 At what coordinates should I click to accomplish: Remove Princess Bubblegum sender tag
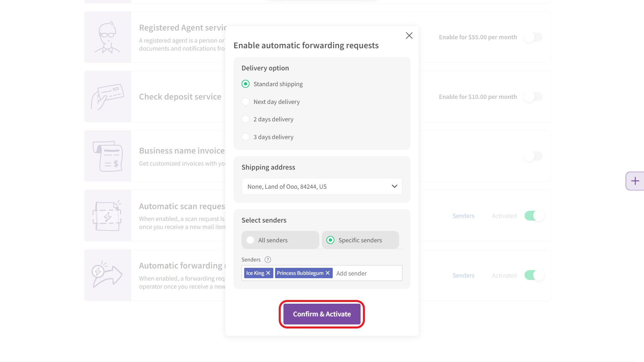328,273
